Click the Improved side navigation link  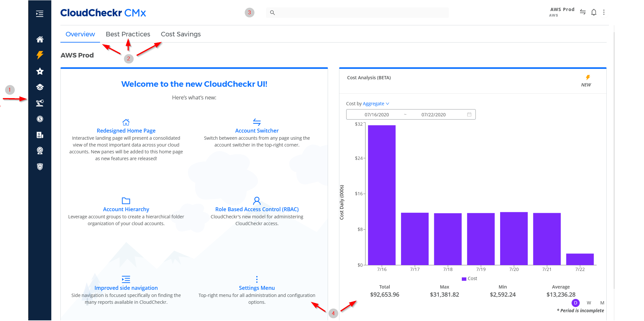click(x=126, y=288)
